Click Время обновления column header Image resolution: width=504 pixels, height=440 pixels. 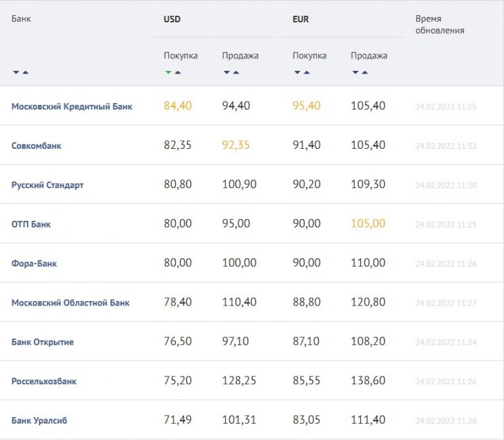tap(440, 24)
